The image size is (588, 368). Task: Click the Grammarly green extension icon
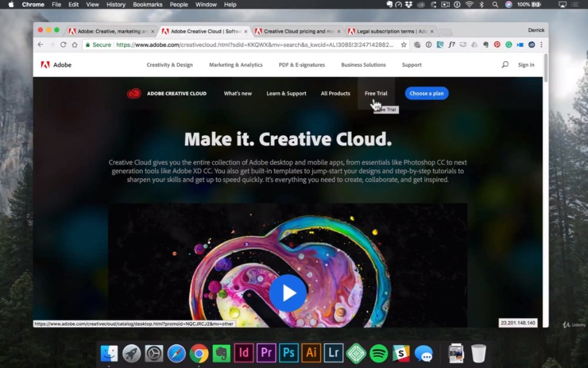[509, 45]
